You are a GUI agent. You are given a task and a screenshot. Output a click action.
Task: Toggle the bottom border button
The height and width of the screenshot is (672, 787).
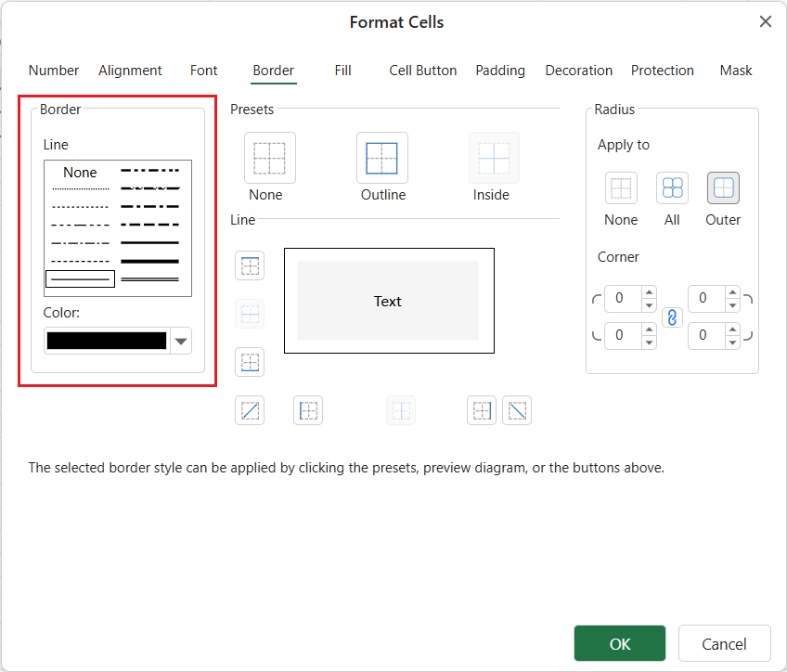(250, 362)
